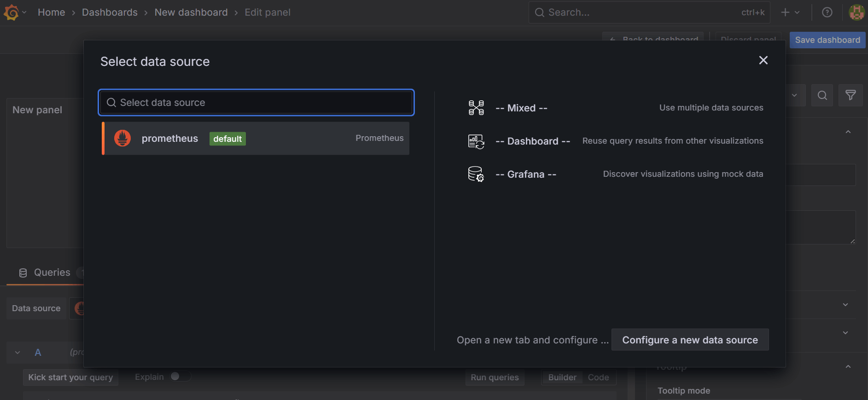This screenshot has height=400, width=868.
Task: Click 'Use multiple data sources' text
Action: pyautogui.click(x=711, y=108)
